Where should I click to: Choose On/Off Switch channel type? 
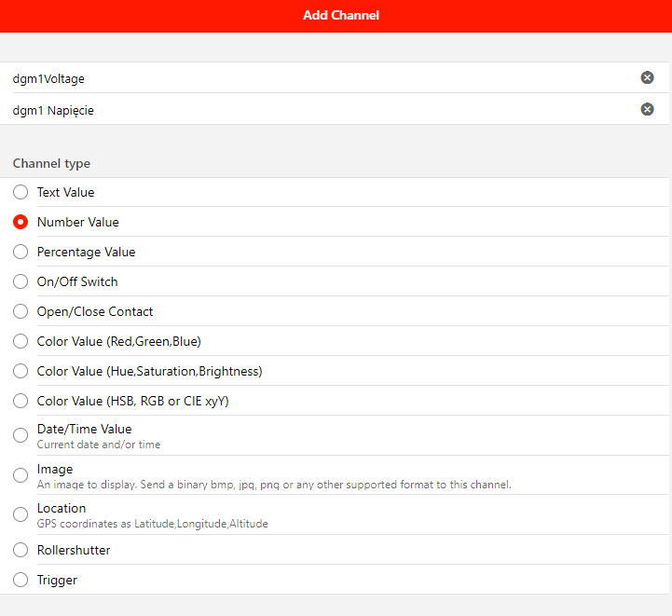(x=21, y=281)
